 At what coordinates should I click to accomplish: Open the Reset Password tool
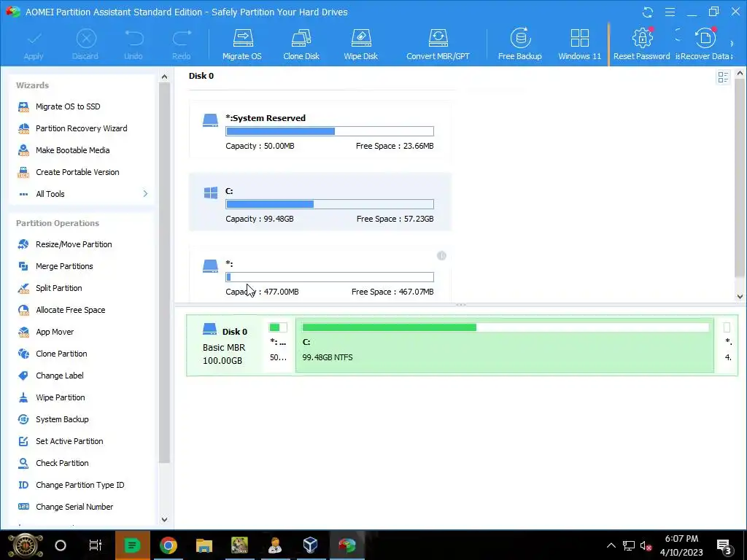click(x=641, y=44)
